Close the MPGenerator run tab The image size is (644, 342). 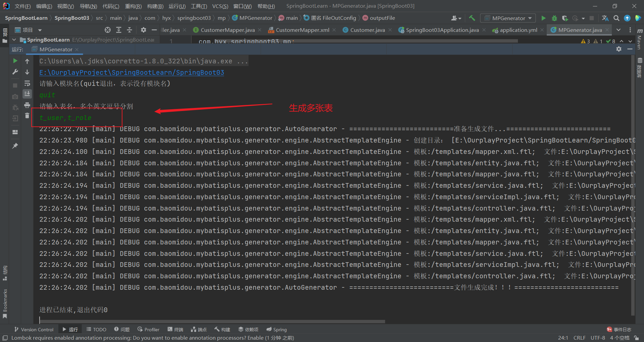coord(77,49)
